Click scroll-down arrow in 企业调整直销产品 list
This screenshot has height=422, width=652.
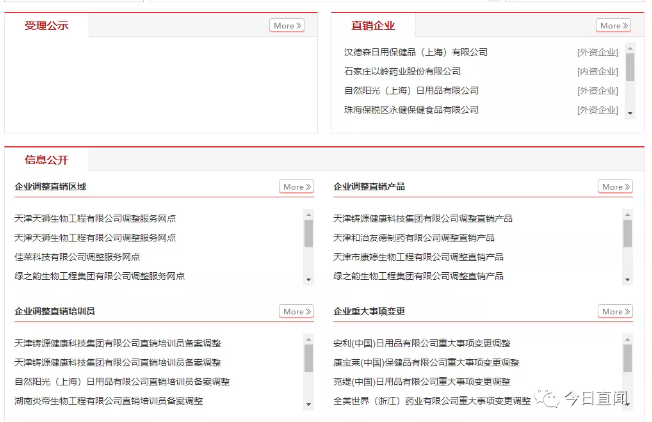tap(627, 280)
